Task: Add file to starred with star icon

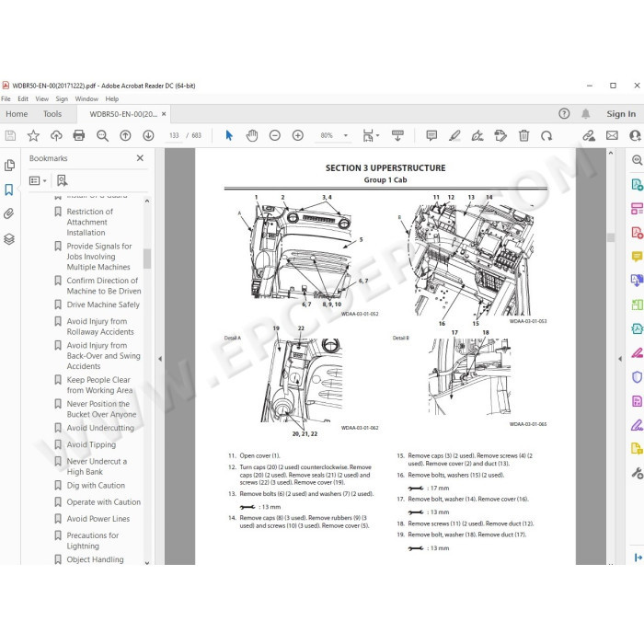Action: (33, 135)
